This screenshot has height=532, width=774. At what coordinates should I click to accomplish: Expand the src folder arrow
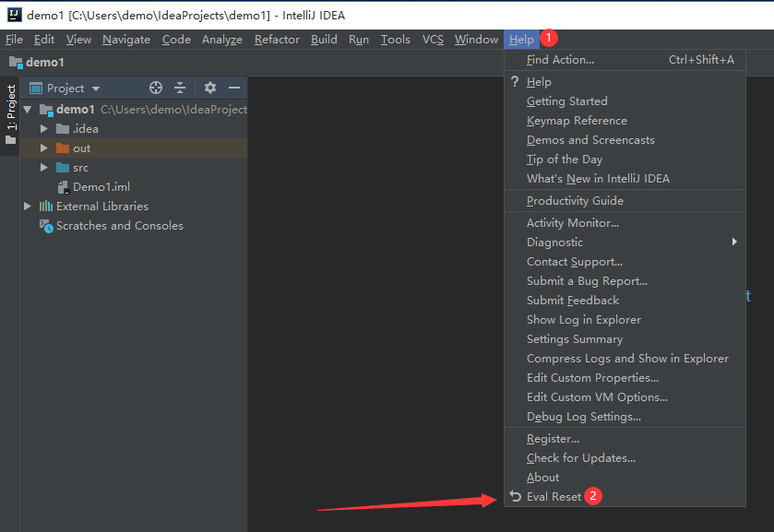pyautogui.click(x=44, y=167)
